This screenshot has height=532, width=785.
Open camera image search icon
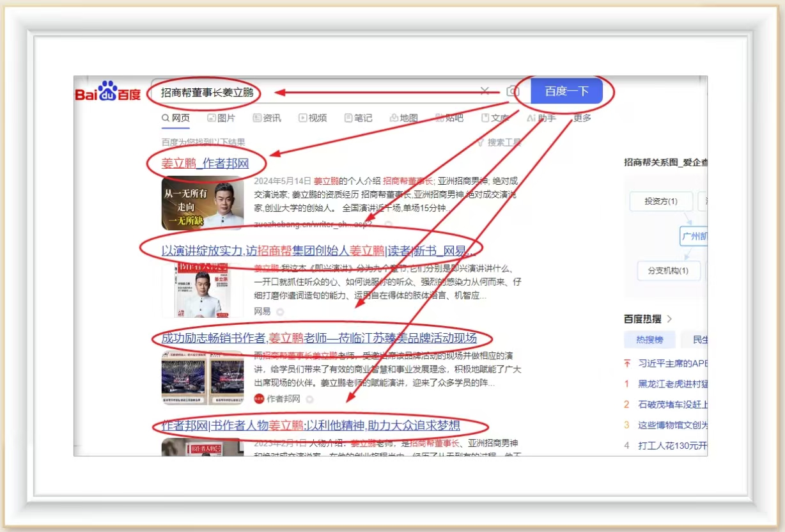coord(512,91)
